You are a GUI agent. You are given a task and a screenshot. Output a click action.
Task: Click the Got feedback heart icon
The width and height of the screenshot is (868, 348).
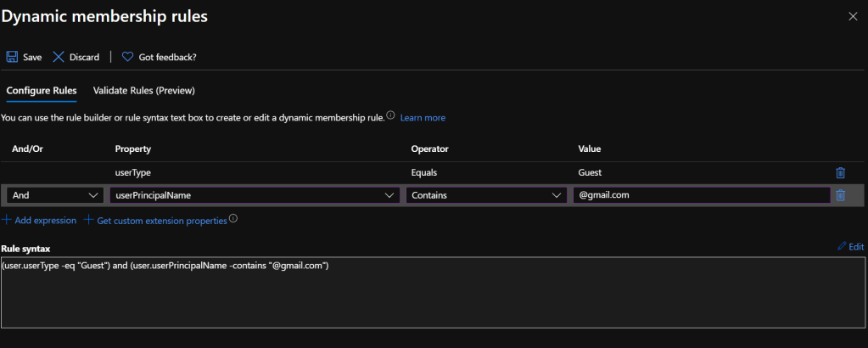pyautogui.click(x=127, y=57)
